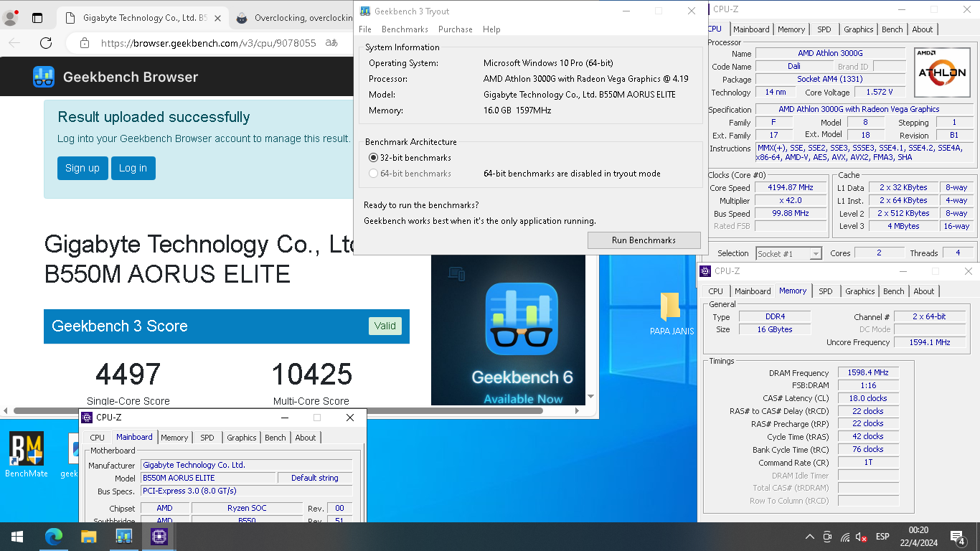The image size is (980, 551).
Task: Open About tab in bottom-left CPU-Z window
Action: click(x=306, y=438)
